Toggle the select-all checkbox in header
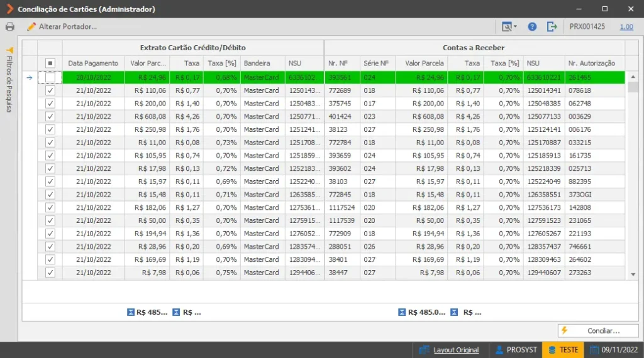 point(50,63)
